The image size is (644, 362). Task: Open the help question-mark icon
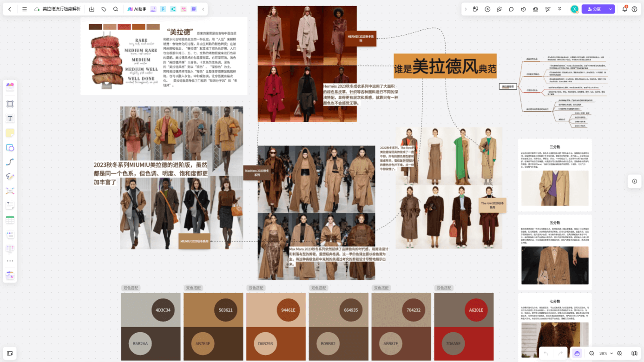pyautogui.click(x=635, y=9)
